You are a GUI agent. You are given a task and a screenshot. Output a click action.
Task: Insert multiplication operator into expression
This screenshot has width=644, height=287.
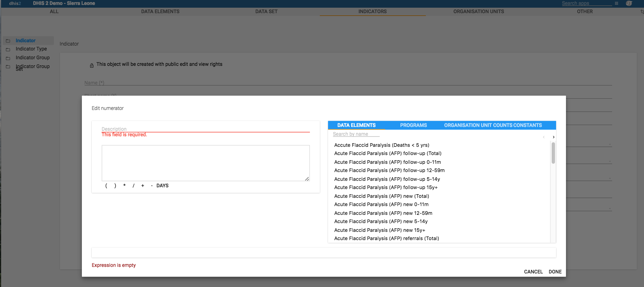(x=124, y=185)
